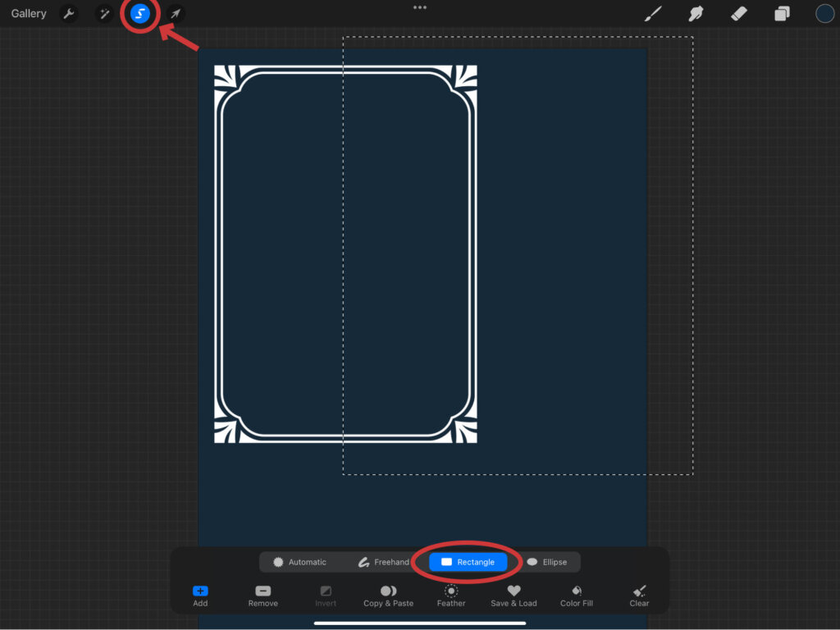Toggle Remove from selection
The image size is (840, 630).
262,596
